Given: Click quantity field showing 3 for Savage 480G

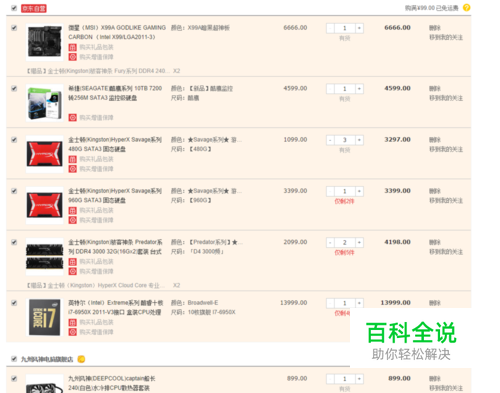Looking at the screenshot, I should [x=345, y=140].
